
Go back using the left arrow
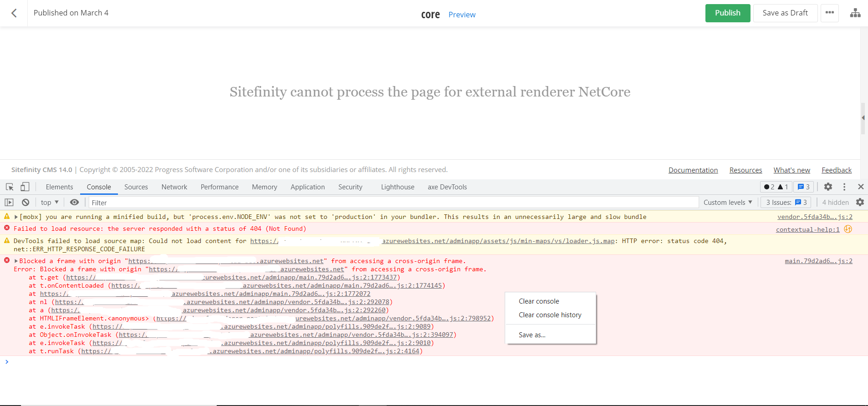pos(14,13)
